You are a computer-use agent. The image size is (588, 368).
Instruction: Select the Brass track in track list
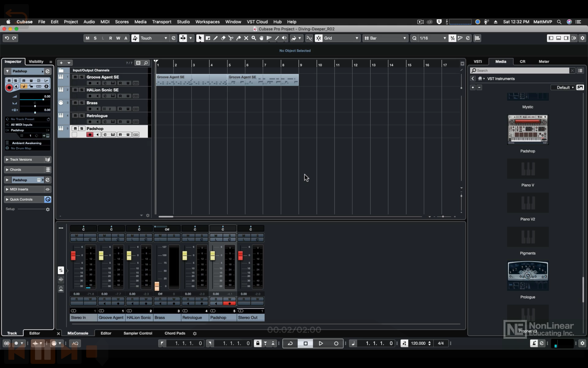click(92, 103)
